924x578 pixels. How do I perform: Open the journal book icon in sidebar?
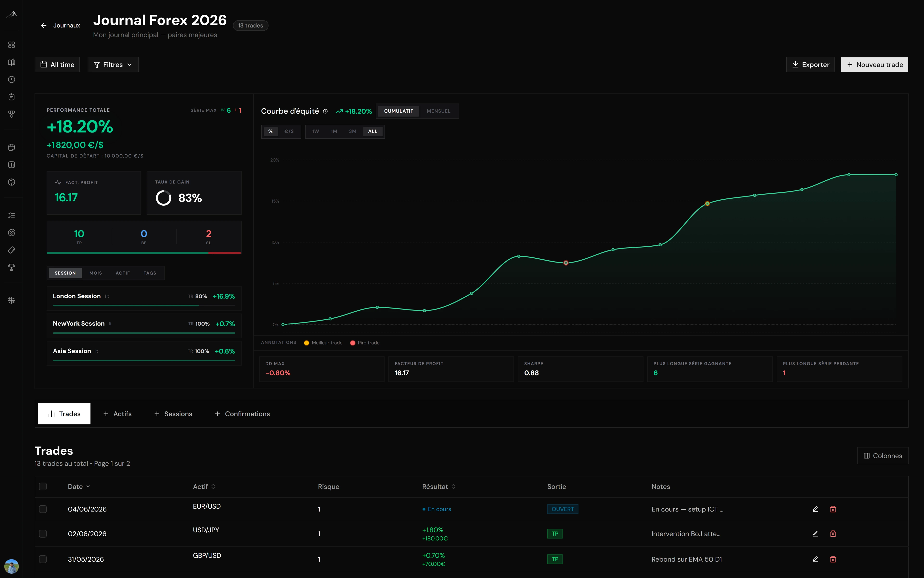(12, 62)
